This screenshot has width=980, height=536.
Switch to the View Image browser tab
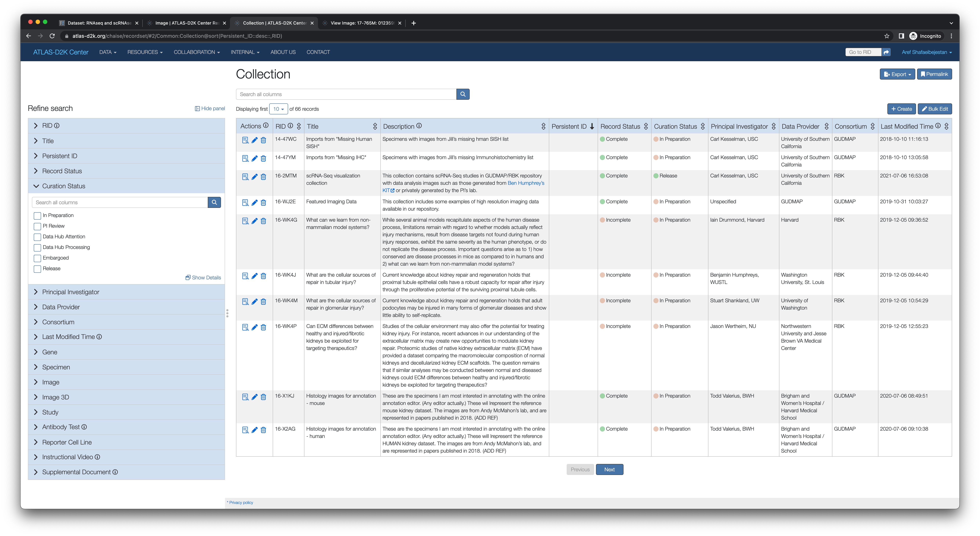358,23
